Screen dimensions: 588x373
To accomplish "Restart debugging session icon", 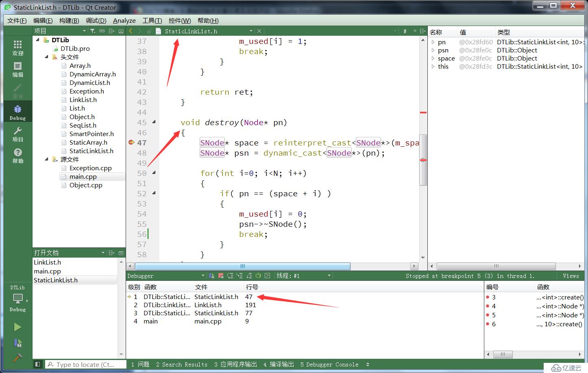I will (x=258, y=276).
